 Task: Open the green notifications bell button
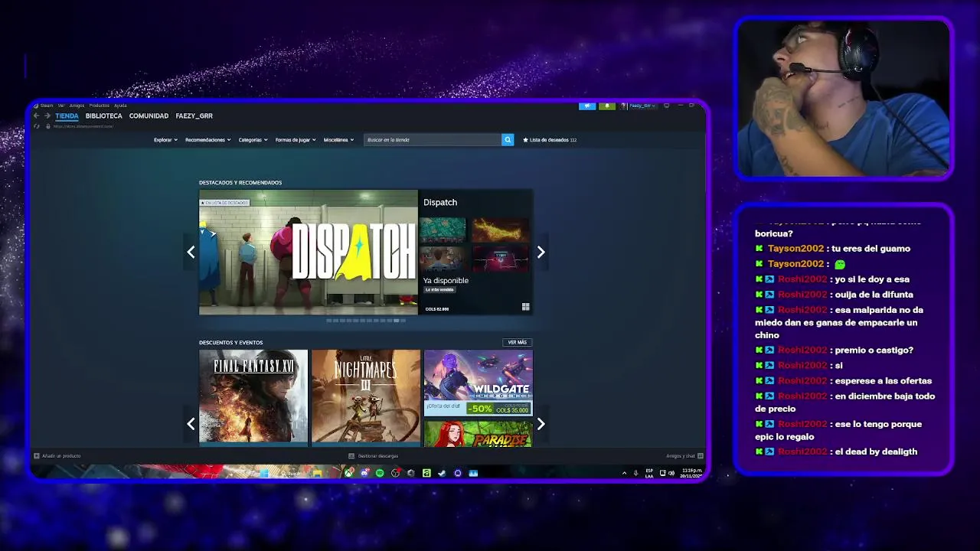tap(607, 106)
